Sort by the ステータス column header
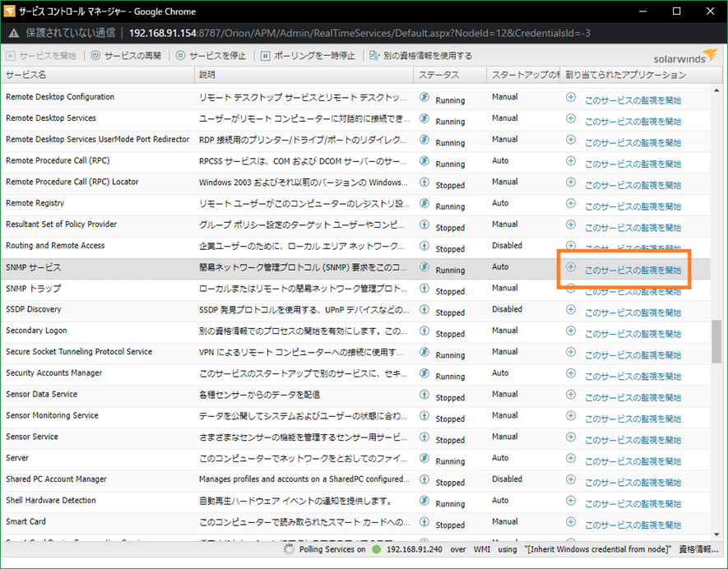 tap(450, 75)
